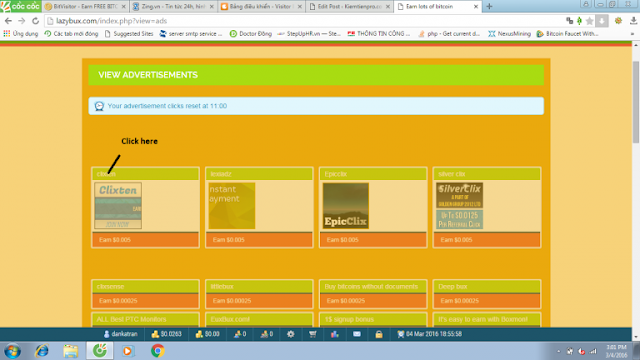
Task: Open the translate icon in address bar
Action: click(569, 21)
